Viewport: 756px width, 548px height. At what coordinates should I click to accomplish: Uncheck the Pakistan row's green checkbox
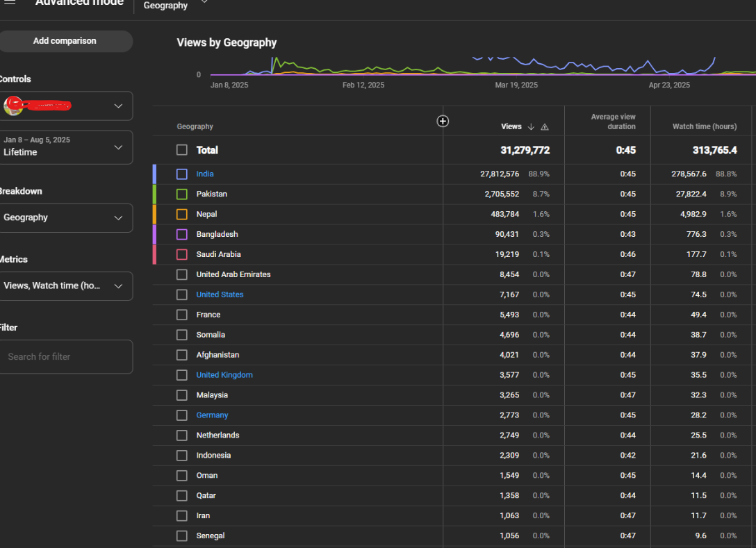click(182, 194)
